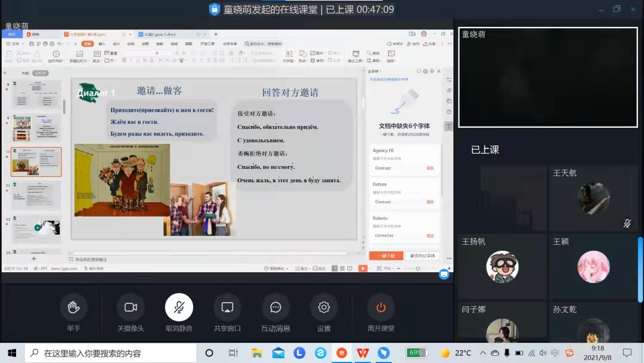Open the 插入 ribbon tab
Viewport: 644px width, 363px height.
click(x=102, y=44)
